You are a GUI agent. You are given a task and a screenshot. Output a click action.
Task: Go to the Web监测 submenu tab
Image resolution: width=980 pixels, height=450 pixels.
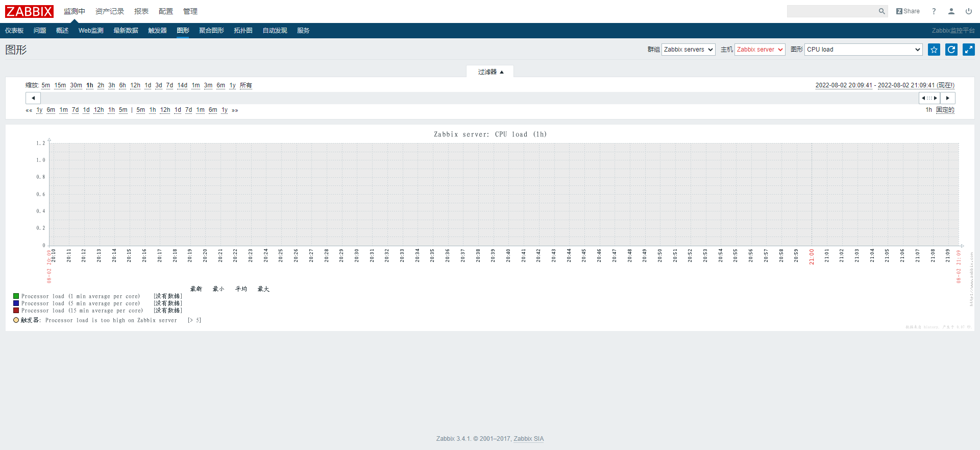point(91,31)
